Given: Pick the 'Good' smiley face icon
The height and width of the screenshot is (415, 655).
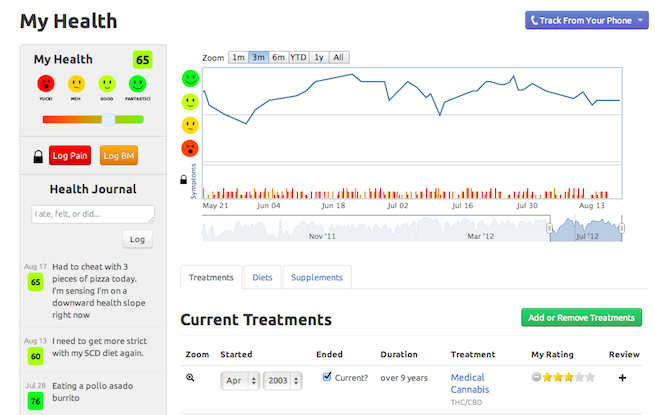Looking at the screenshot, I should click(108, 84).
